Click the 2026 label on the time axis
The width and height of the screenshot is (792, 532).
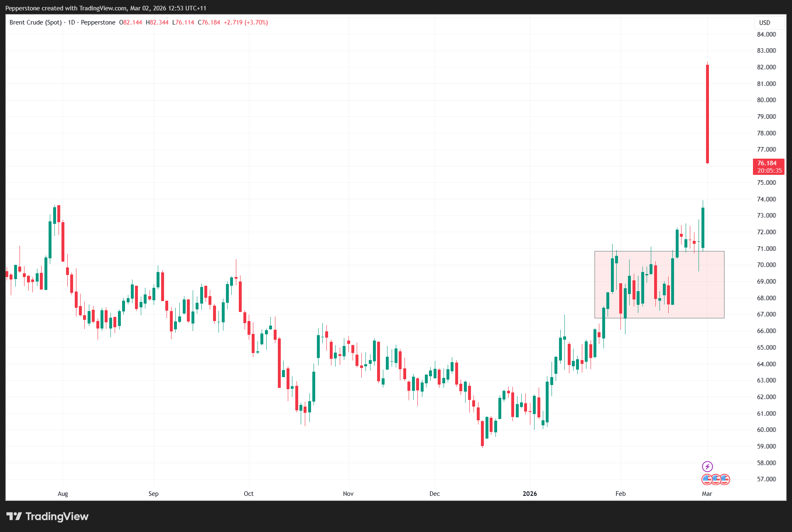click(x=530, y=493)
